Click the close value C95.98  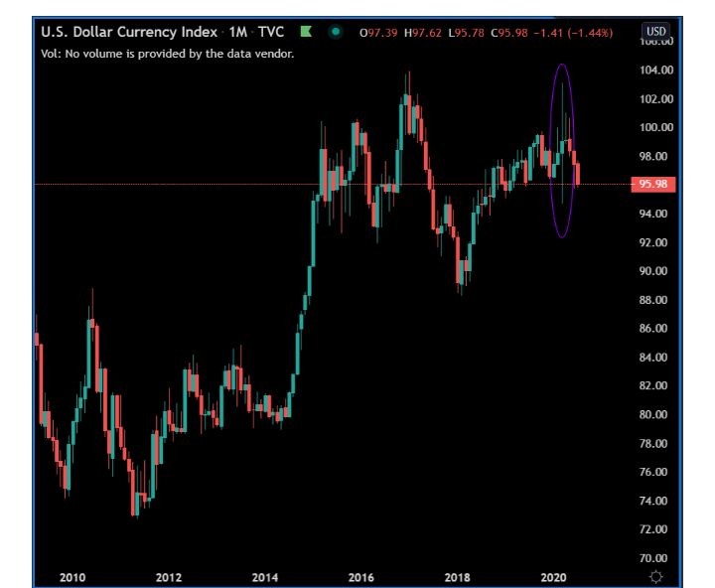pyautogui.click(x=508, y=33)
